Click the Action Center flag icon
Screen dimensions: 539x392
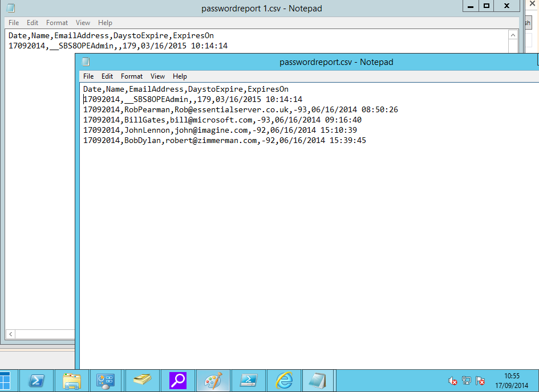pyautogui.click(x=480, y=381)
